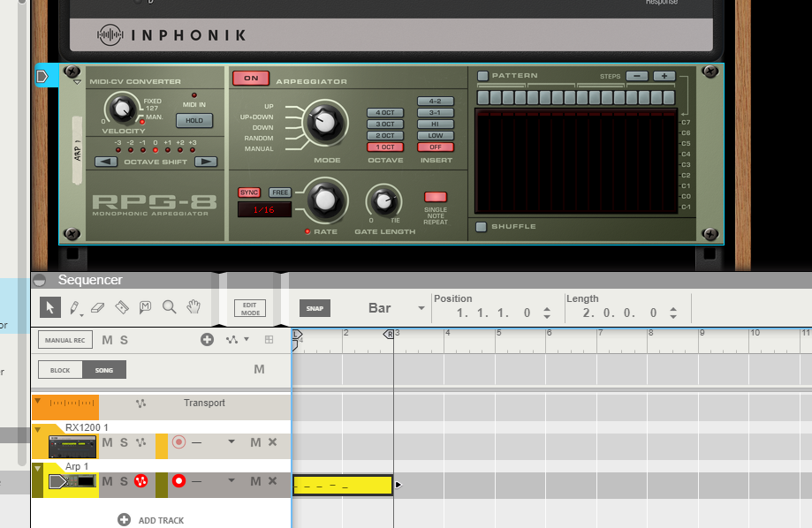Click the Length value stepper

click(x=673, y=313)
